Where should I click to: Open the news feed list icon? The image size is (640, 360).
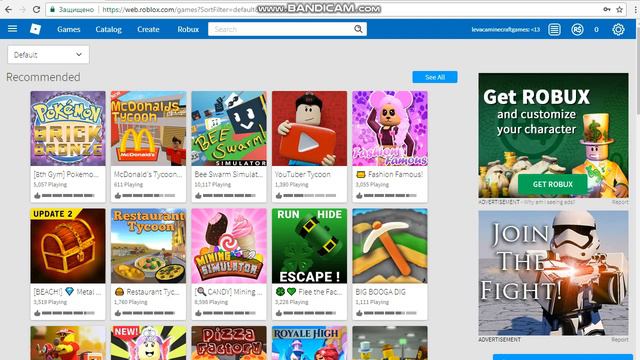[x=554, y=29]
